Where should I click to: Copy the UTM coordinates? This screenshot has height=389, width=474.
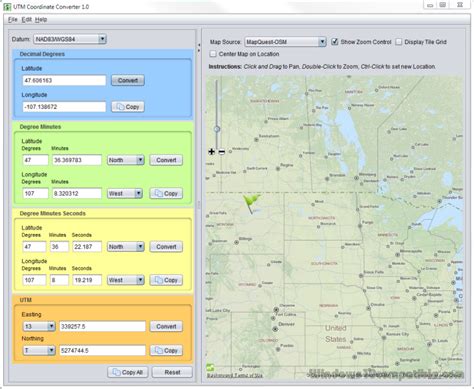[166, 350]
